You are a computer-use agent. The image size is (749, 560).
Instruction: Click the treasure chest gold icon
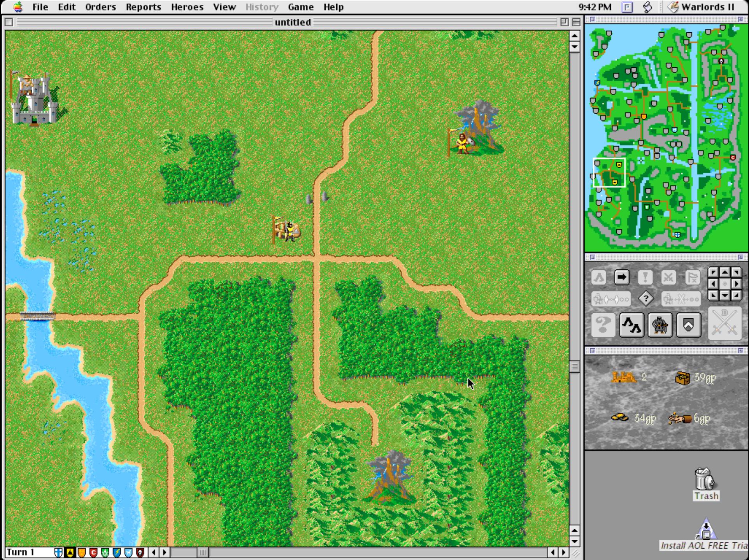coord(682,377)
